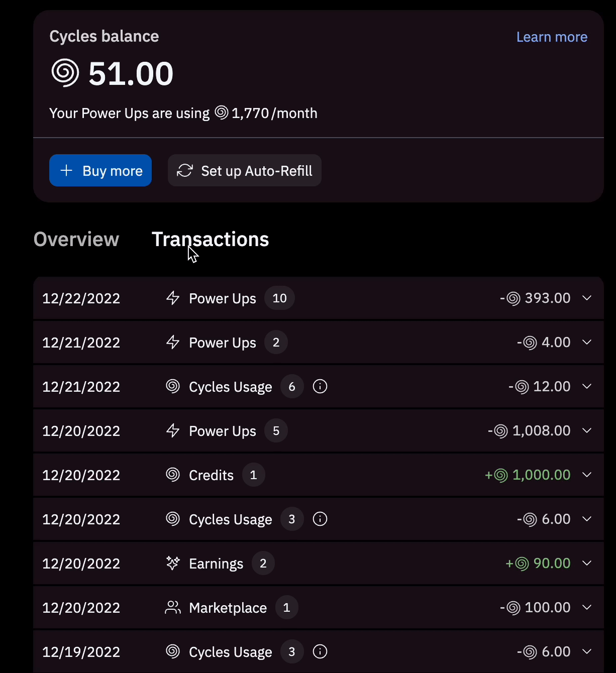Click Set up Auto-Refill button

point(245,171)
